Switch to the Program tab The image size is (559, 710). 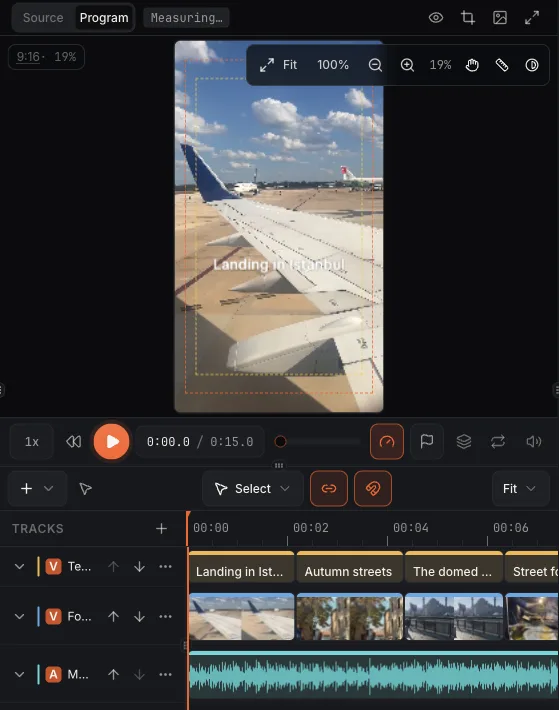point(104,18)
